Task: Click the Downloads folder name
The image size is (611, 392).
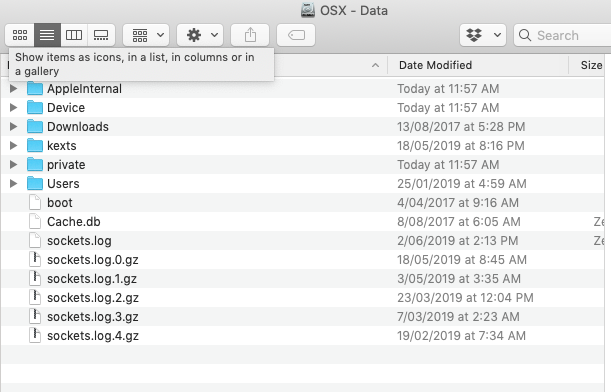Action: [78, 126]
